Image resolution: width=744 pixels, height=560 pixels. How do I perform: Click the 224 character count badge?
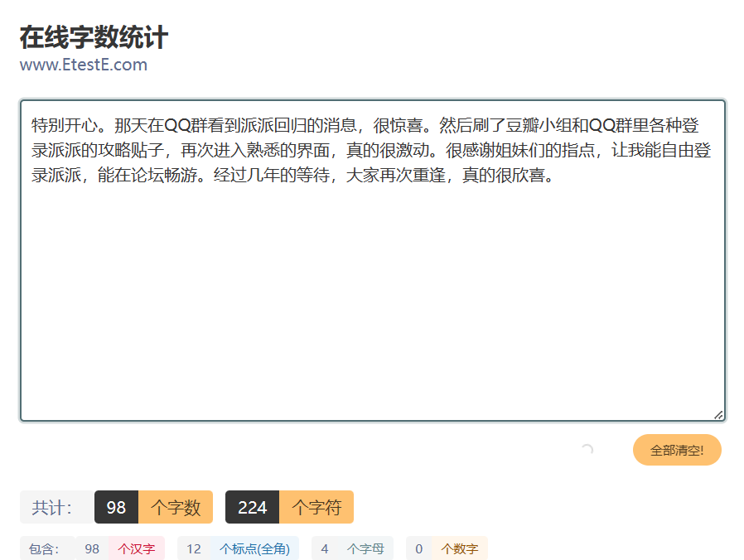253,507
